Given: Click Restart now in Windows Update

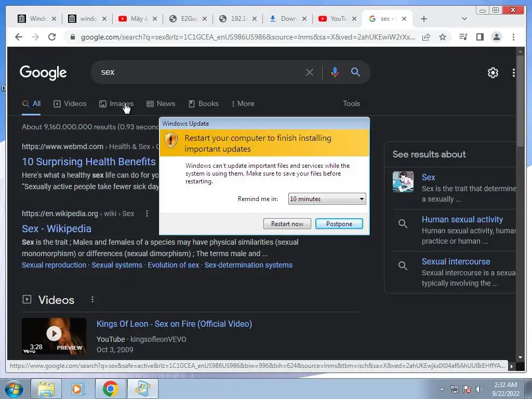Looking at the screenshot, I should (x=287, y=223).
